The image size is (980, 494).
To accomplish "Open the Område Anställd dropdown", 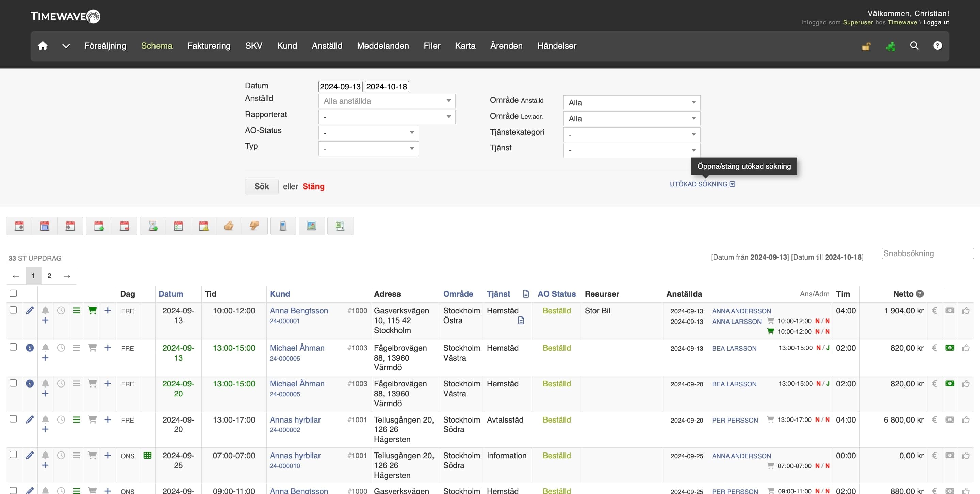I will 632,102.
